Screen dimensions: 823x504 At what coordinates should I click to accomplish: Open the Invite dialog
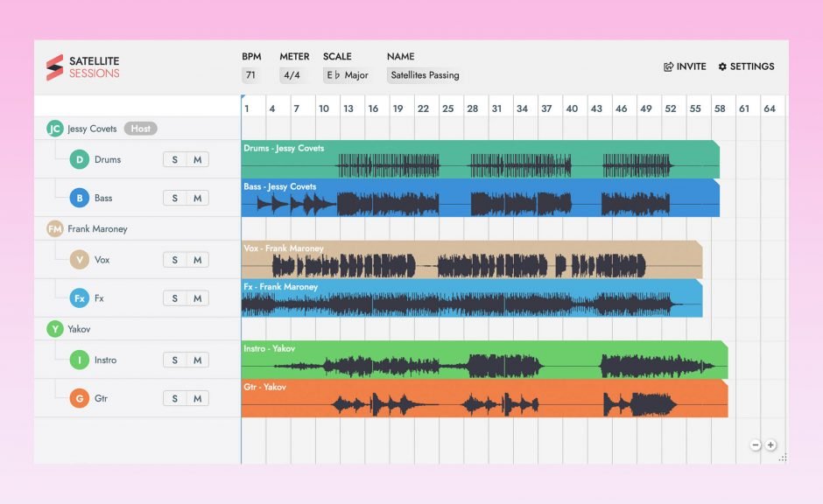tap(684, 66)
